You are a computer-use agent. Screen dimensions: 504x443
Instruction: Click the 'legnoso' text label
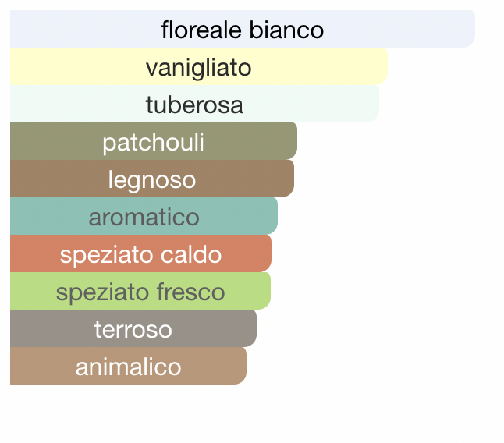[152, 180]
